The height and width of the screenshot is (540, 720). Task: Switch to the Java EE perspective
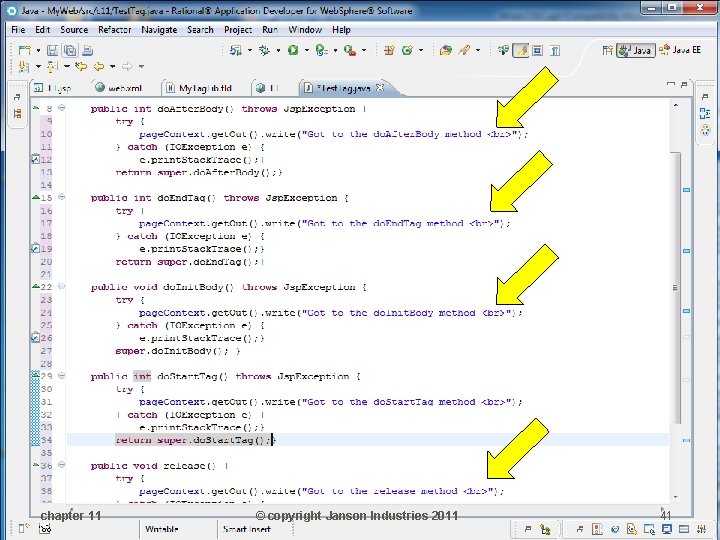[681, 50]
